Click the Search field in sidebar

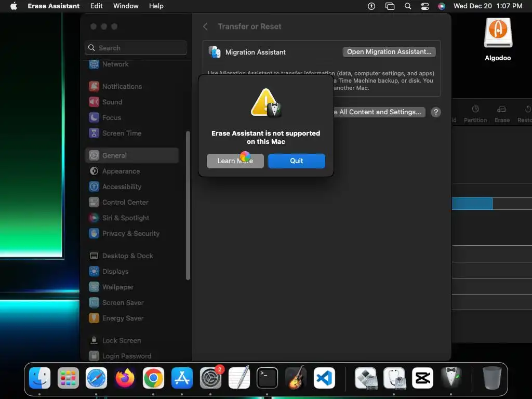pos(136,48)
